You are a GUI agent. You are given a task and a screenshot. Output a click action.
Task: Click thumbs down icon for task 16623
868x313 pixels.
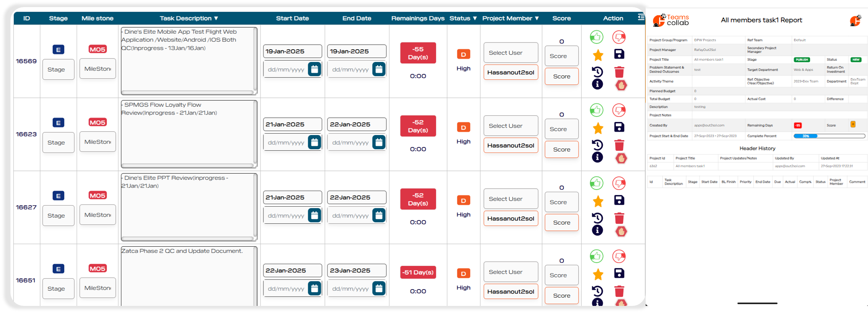tap(619, 110)
